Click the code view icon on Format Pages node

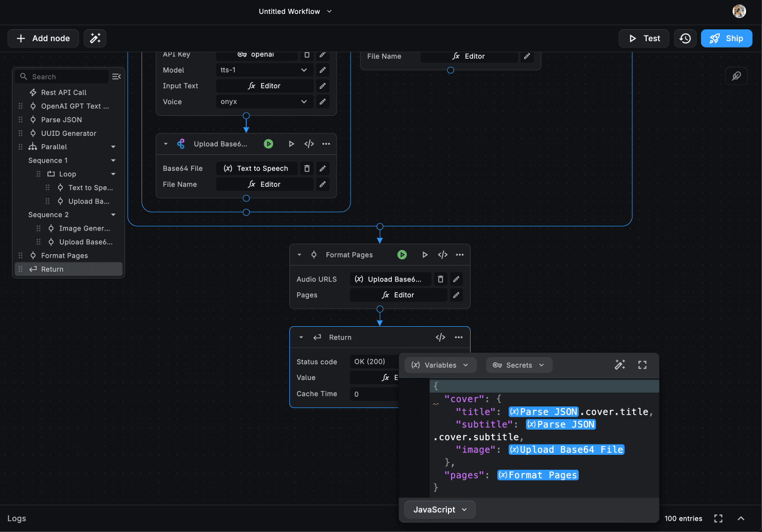pyautogui.click(x=442, y=255)
